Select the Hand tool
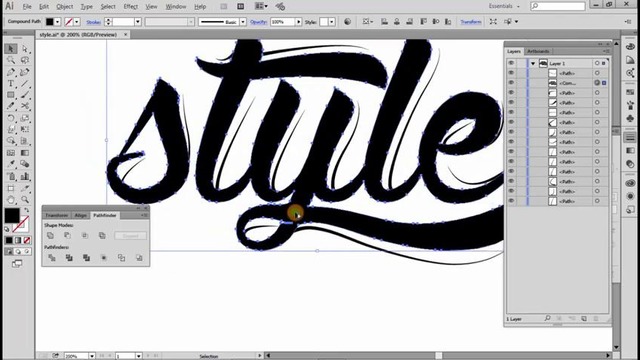Viewport: 640px width, 360px height. pyautogui.click(x=11, y=200)
